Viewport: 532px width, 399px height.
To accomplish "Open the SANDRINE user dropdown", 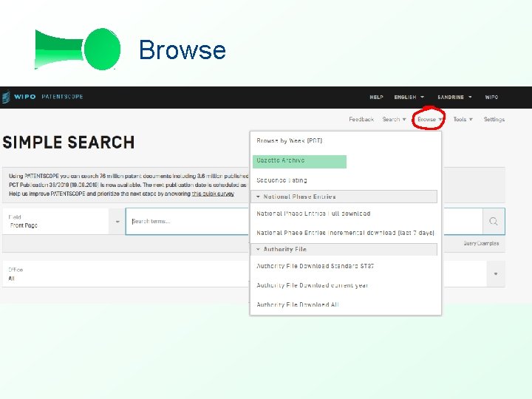I will click(x=454, y=97).
